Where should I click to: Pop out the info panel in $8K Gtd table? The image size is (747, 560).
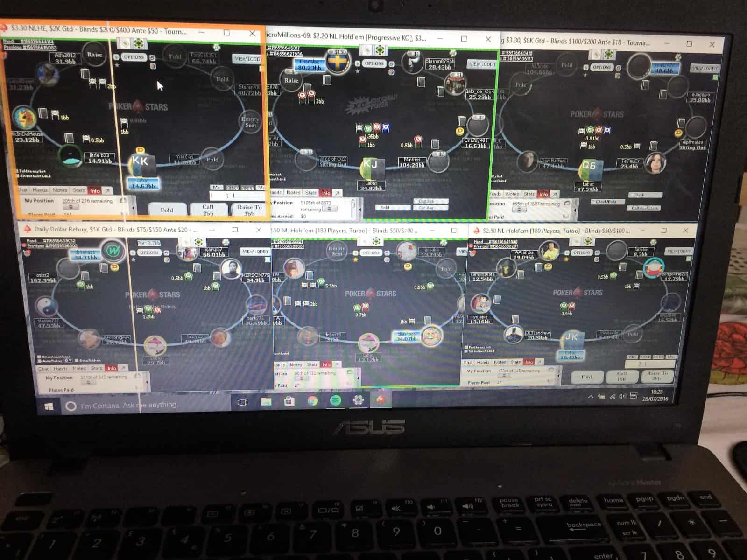click(554, 194)
